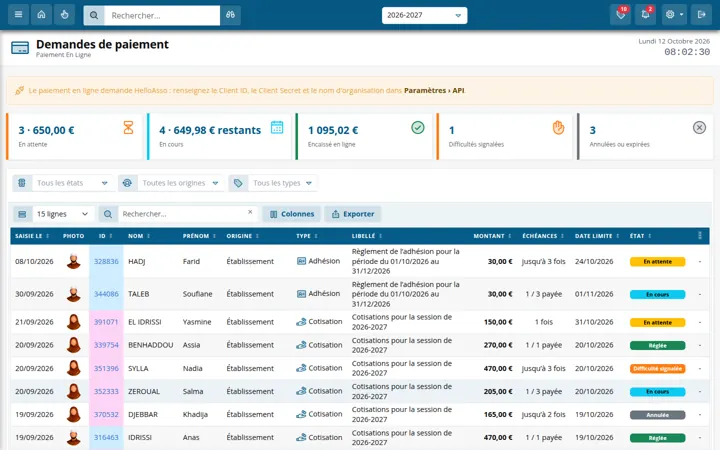Open the Toutes les origines dropdown

click(x=180, y=183)
